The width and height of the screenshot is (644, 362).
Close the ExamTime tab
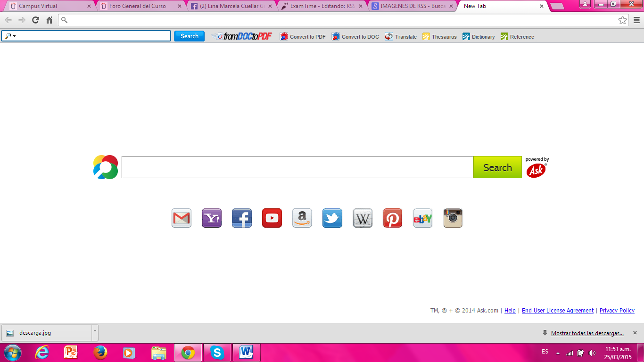click(361, 6)
